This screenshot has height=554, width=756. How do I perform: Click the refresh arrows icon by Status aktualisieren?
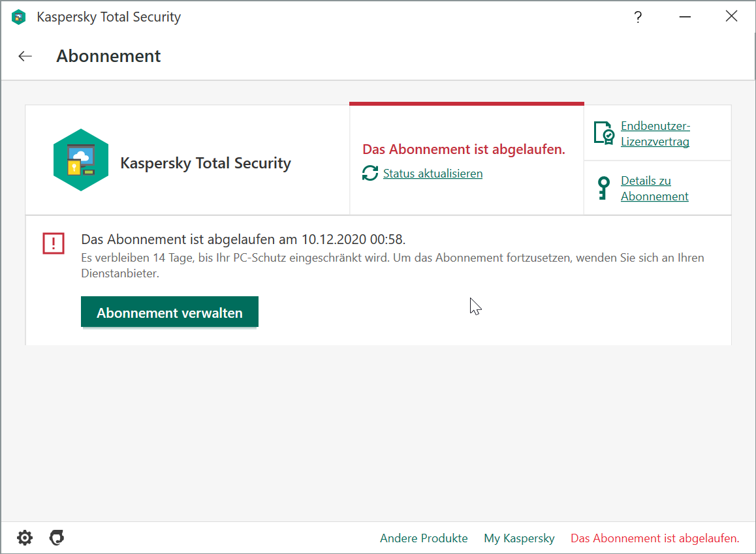[370, 174]
